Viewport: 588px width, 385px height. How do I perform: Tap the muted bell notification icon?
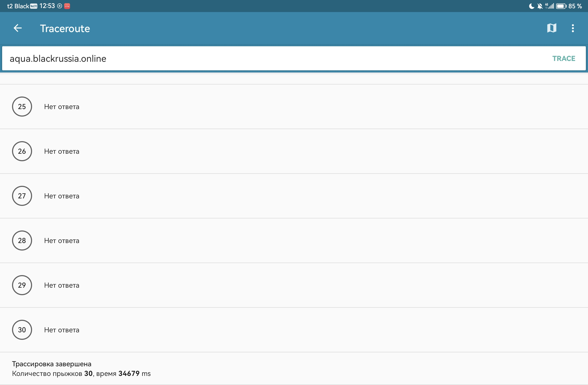[540, 6]
